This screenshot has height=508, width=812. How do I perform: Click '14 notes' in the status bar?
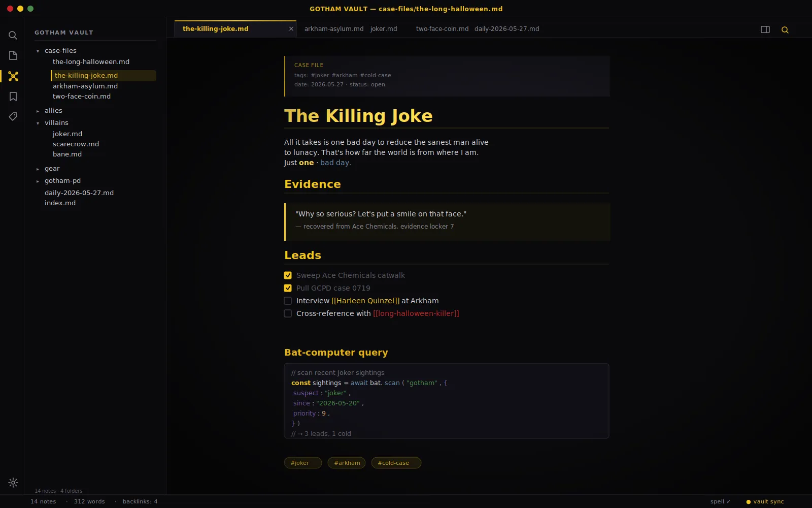[x=43, y=502]
